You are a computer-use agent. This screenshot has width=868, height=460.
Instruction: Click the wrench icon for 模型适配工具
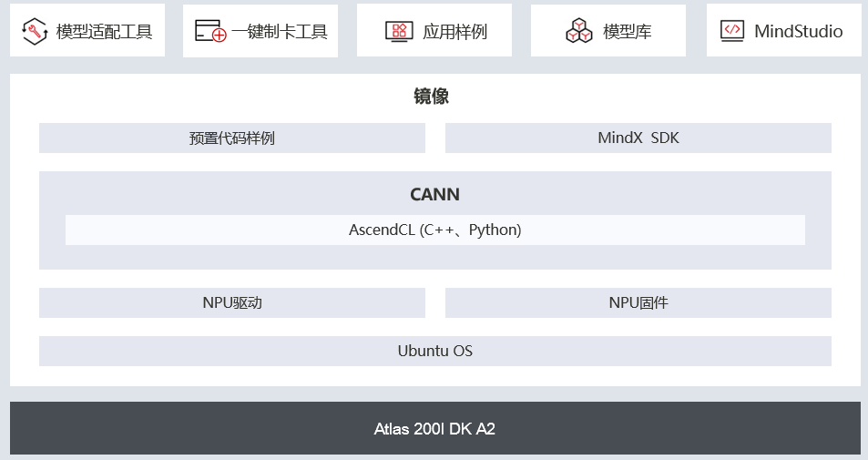(x=35, y=31)
